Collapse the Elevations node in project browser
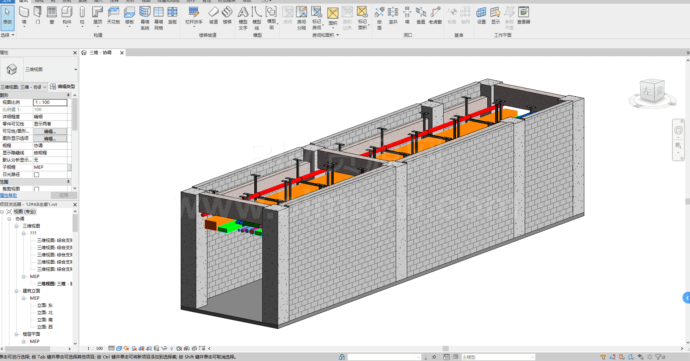Image resolution: width=690 pixels, height=361 pixels. (17, 291)
